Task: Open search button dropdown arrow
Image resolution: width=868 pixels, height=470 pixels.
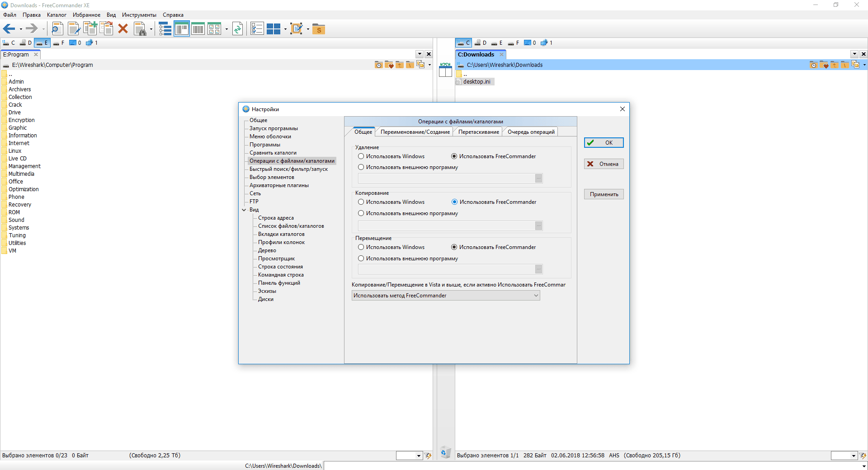Action: pos(151,29)
